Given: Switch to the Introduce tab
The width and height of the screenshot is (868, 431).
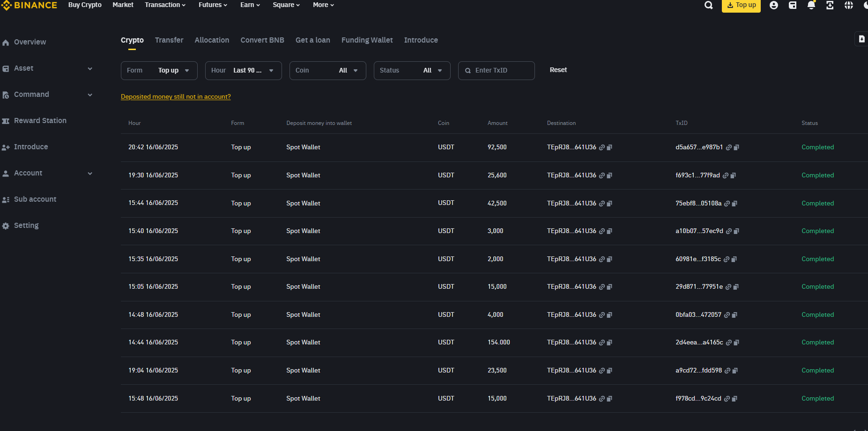Looking at the screenshot, I should tap(421, 40).
